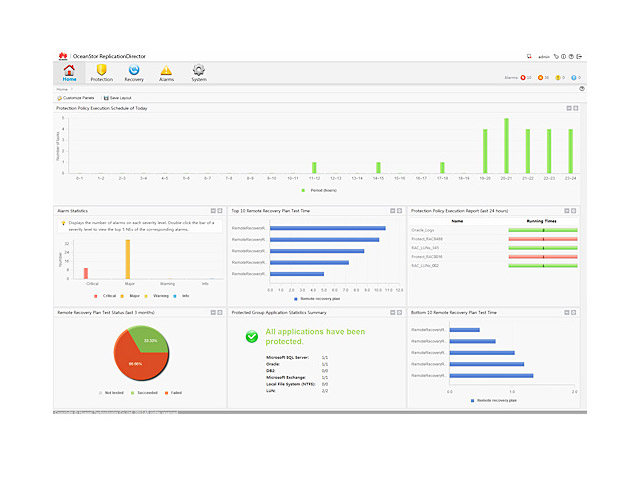Screen dimensions: 640x480
Task: Click the logout icon in the header
Action: click(581, 57)
